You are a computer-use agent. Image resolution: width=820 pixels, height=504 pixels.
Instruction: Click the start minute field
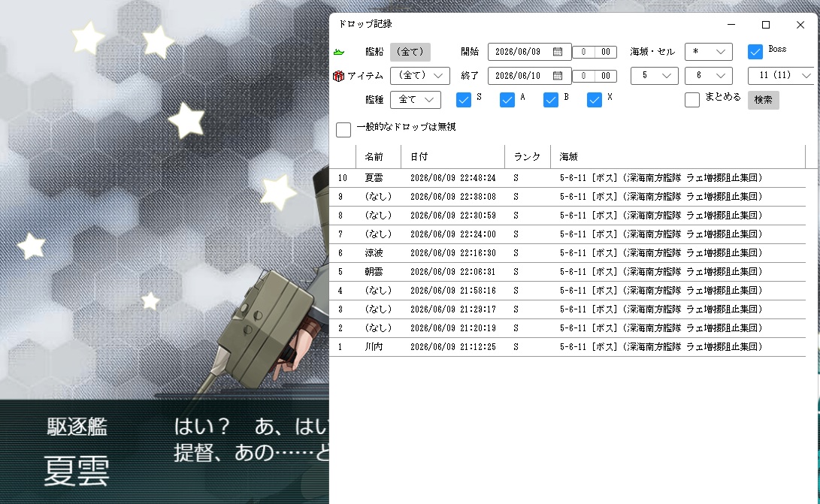click(606, 52)
